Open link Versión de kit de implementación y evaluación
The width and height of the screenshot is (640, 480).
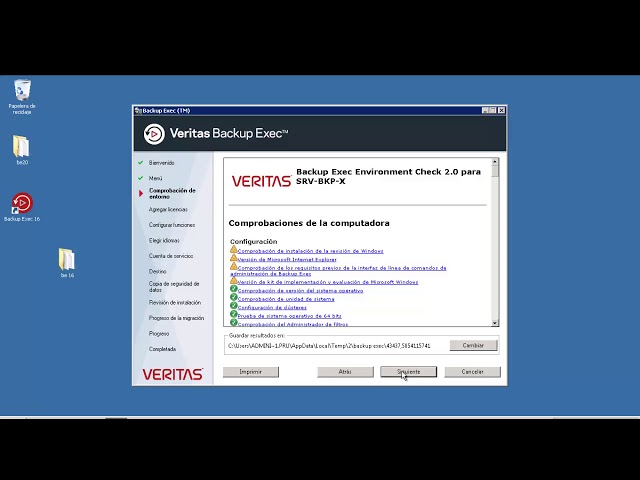click(328, 282)
